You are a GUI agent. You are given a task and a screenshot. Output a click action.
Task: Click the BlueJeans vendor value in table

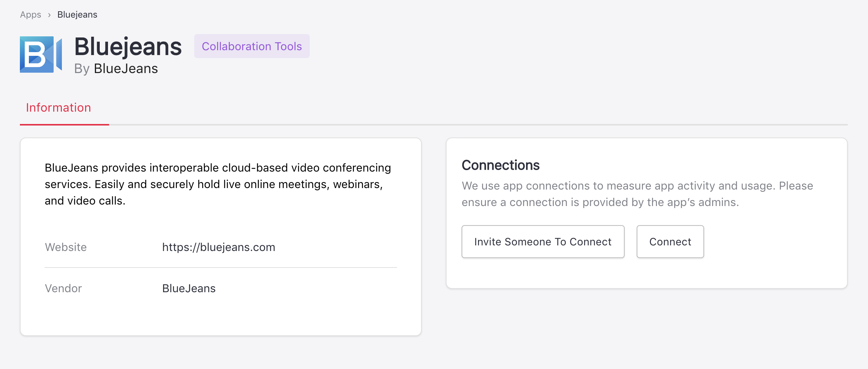click(x=189, y=288)
